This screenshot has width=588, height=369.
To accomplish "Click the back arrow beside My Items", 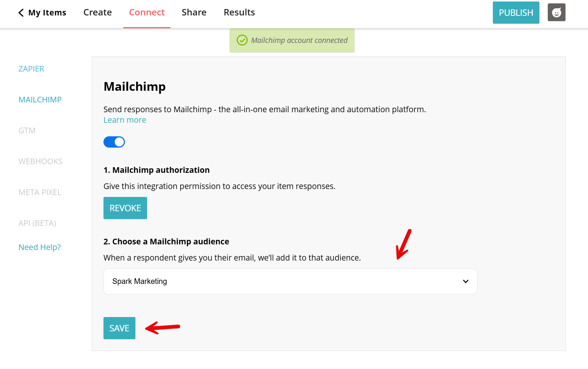I will [x=21, y=12].
